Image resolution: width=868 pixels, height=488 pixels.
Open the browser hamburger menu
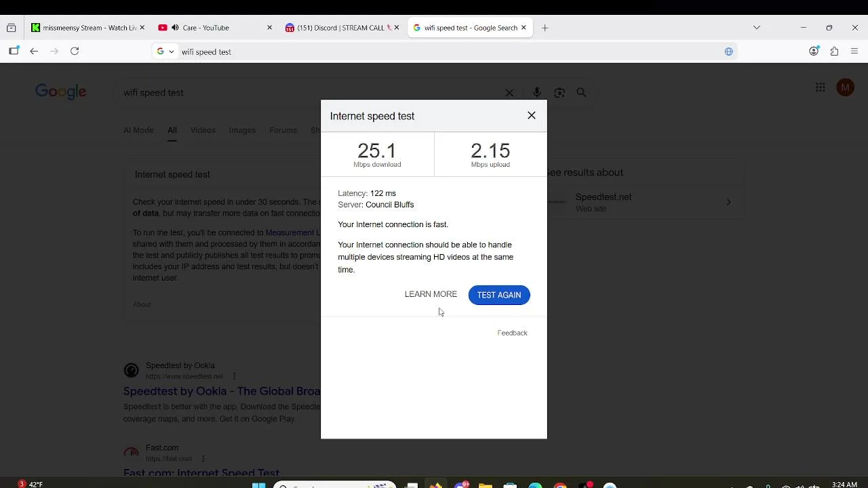pos(854,52)
